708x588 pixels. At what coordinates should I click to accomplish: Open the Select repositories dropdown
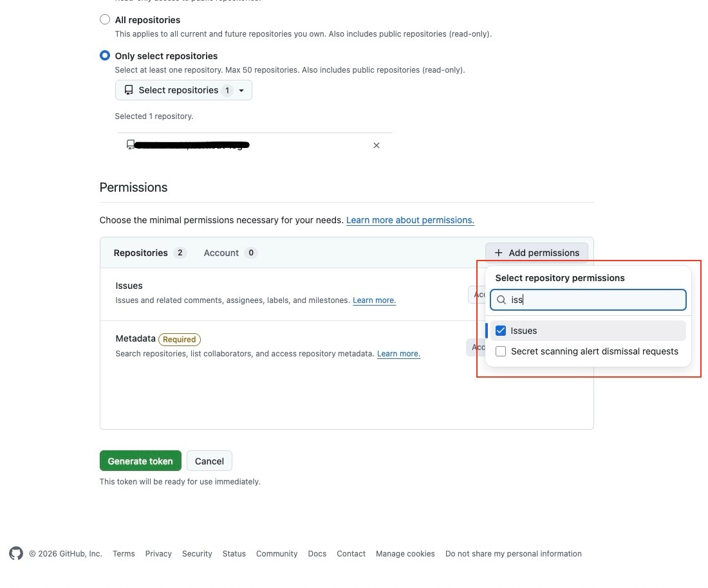(183, 90)
